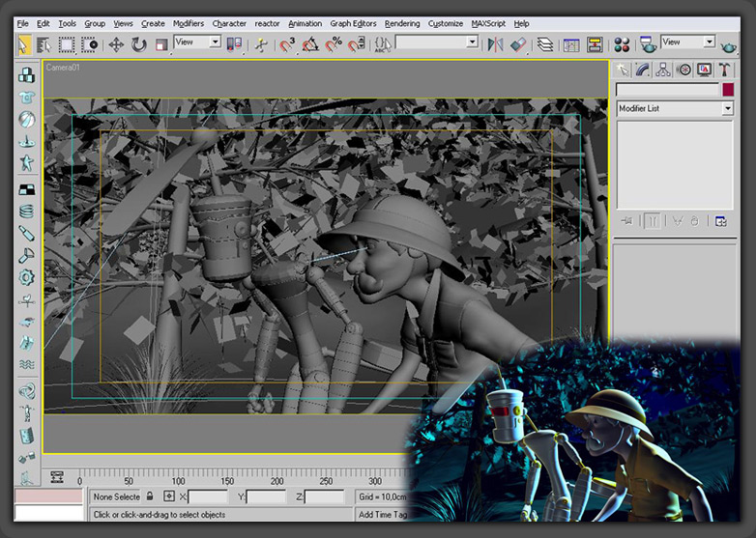The image size is (756, 538).
Task: Click the X coordinate input field
Action: 210,496
